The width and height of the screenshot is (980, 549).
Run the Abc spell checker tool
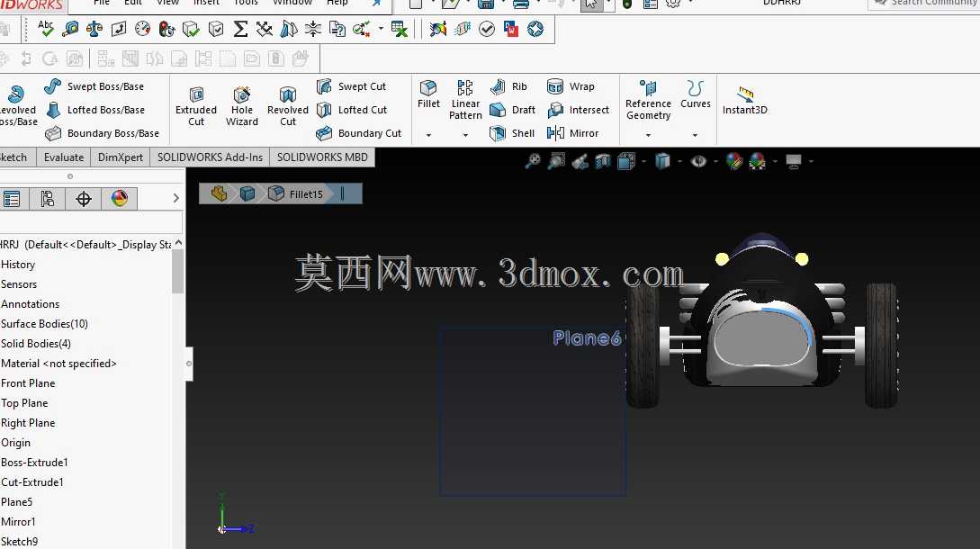pos(46,29)
